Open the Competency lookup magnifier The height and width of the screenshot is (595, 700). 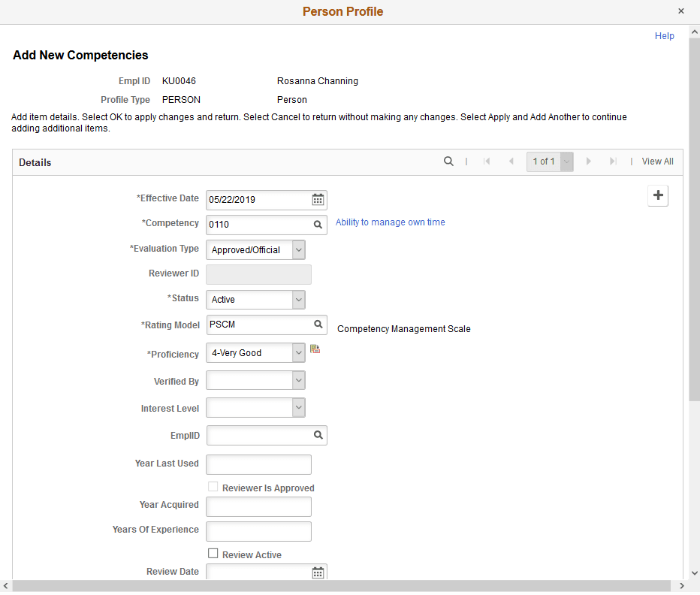(x=316, y=224)
